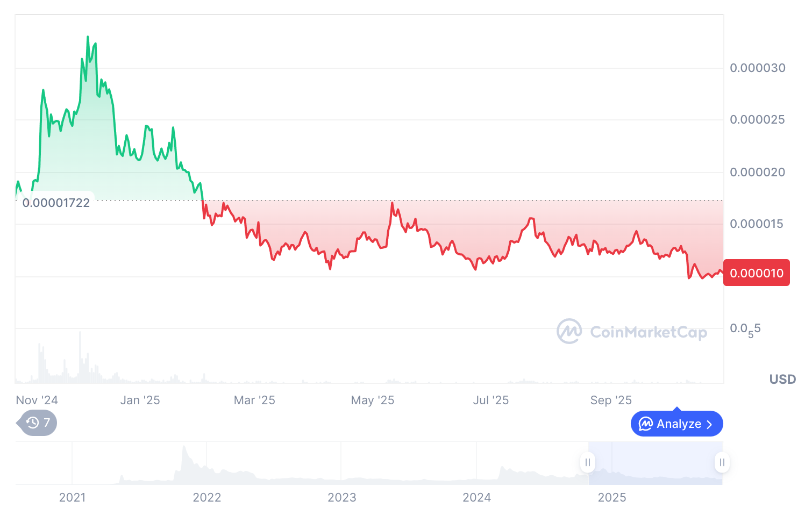Click the chevron arrow on Analyze button

(x=710, y=424)
